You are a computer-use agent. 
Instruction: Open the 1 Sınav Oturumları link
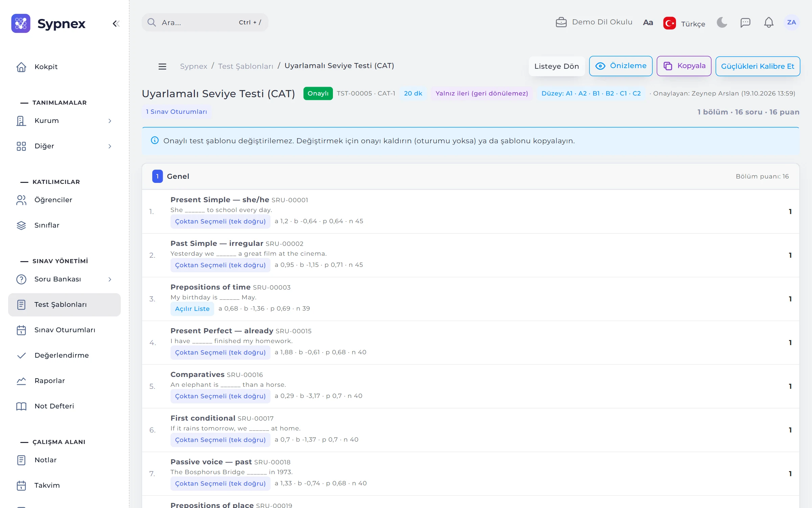176,112
